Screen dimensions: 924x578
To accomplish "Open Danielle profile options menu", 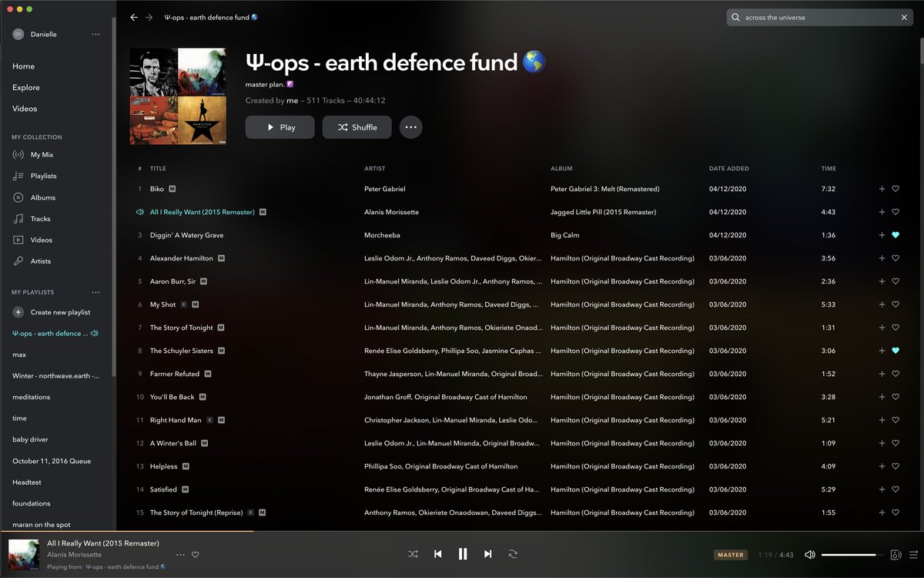I will point(95,34).
